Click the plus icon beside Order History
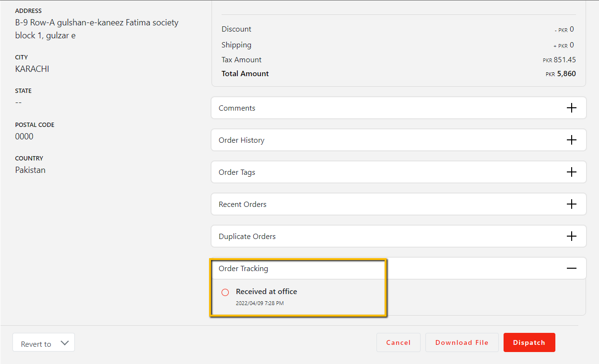 coord(571,140)
